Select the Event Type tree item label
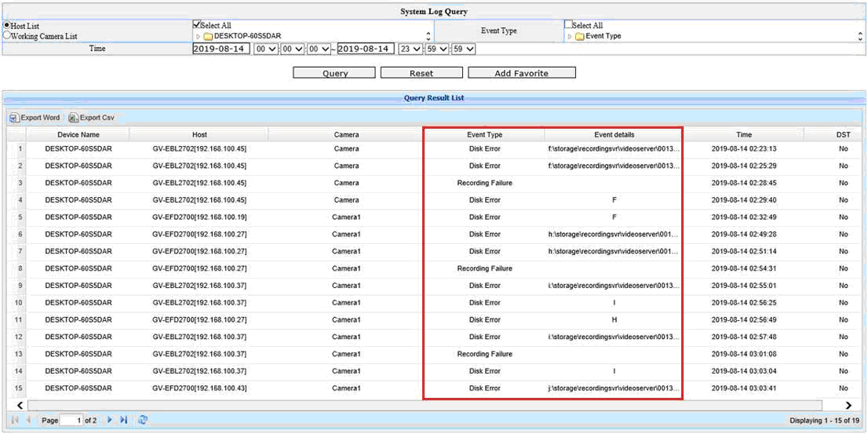This screenshot has height=434, width=868. [x=604, y=36]
